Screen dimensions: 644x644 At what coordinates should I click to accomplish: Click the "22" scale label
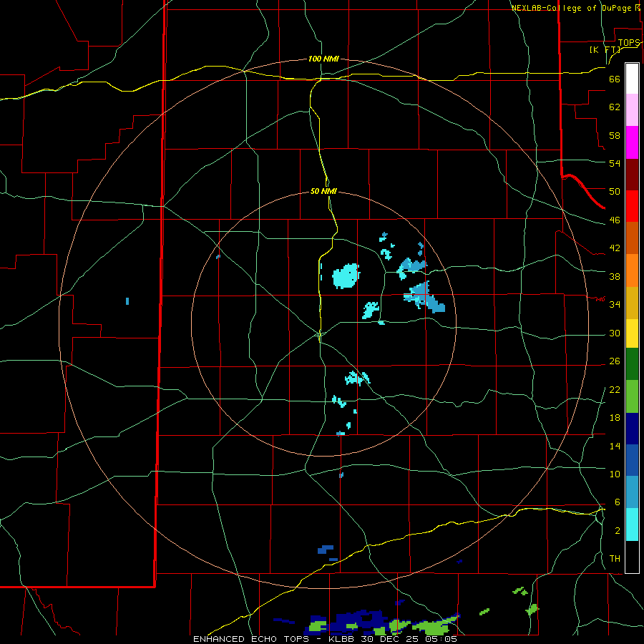615,389
